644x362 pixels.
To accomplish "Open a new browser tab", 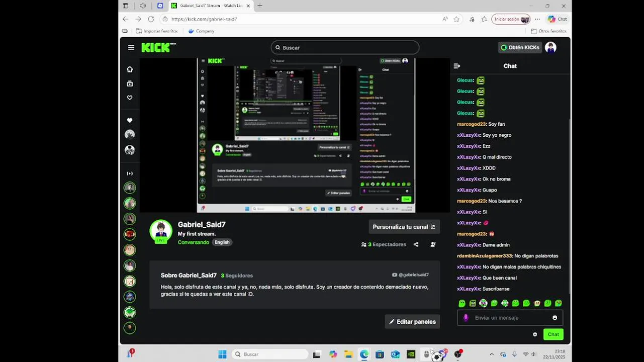I will point(260,6).
